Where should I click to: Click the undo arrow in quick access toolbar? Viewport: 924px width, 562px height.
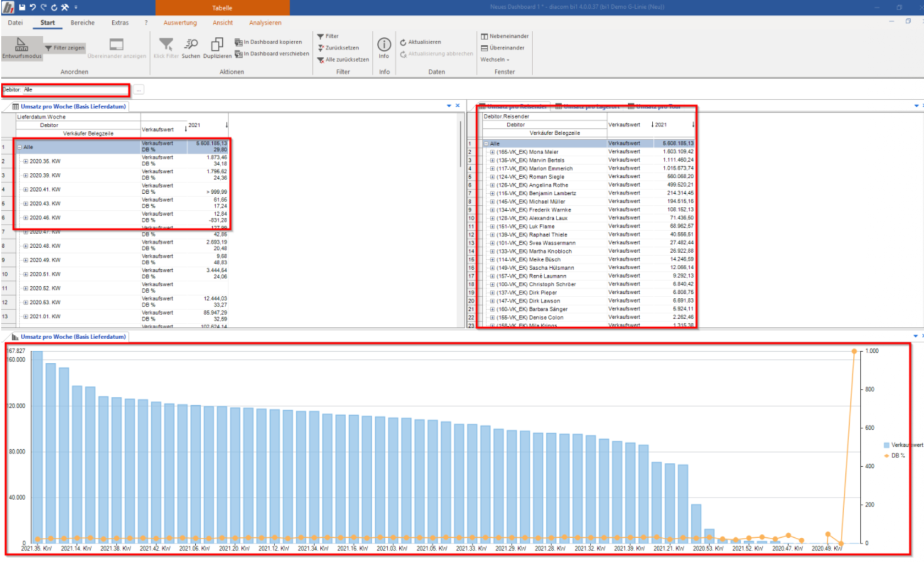tap(33, 7)
